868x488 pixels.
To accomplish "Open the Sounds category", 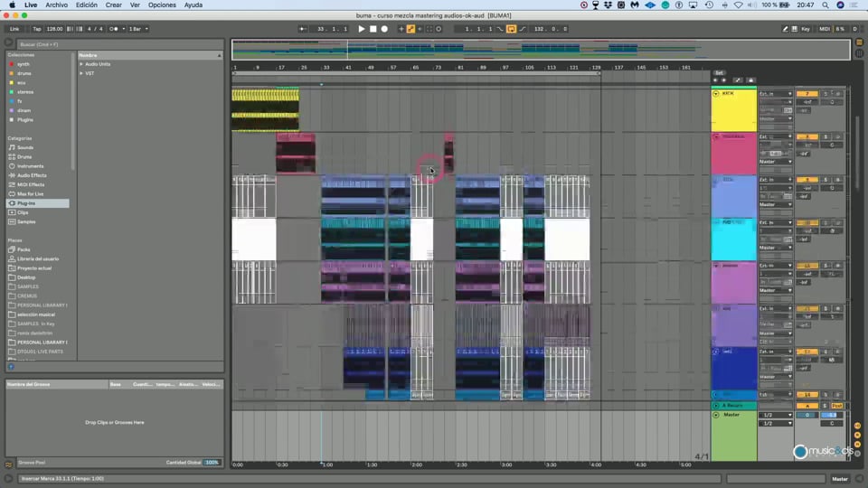I will tap(25, 147).
